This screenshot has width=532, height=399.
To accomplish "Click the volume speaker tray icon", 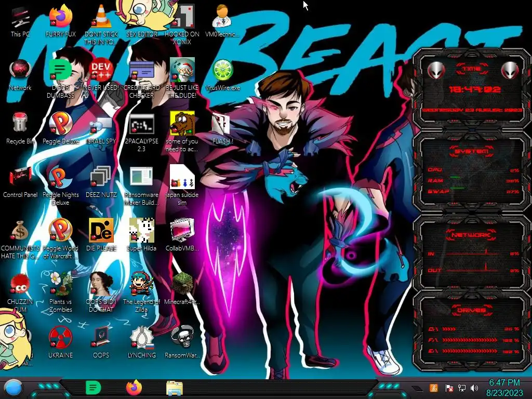I will (x=474, y=388).
